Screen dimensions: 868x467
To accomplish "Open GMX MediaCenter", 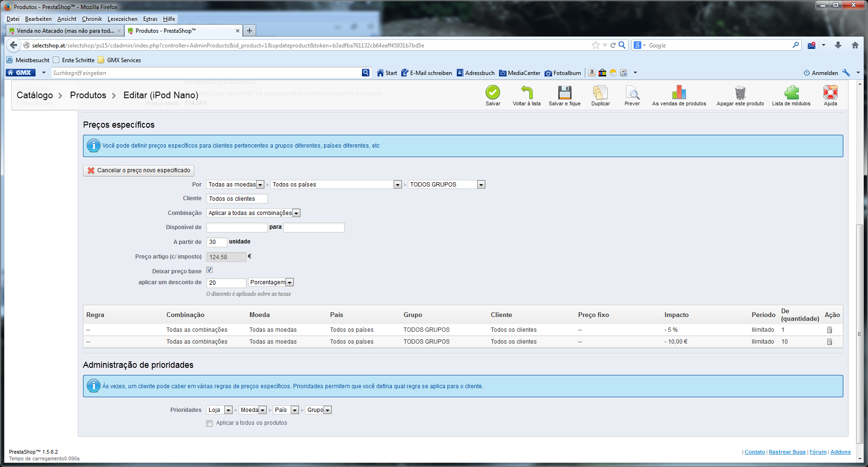I will pyautogui.click(x=520, y=73).
